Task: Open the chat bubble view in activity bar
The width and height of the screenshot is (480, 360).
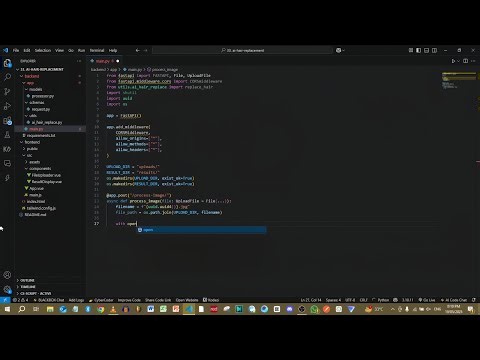Action: tap(7, 163)
